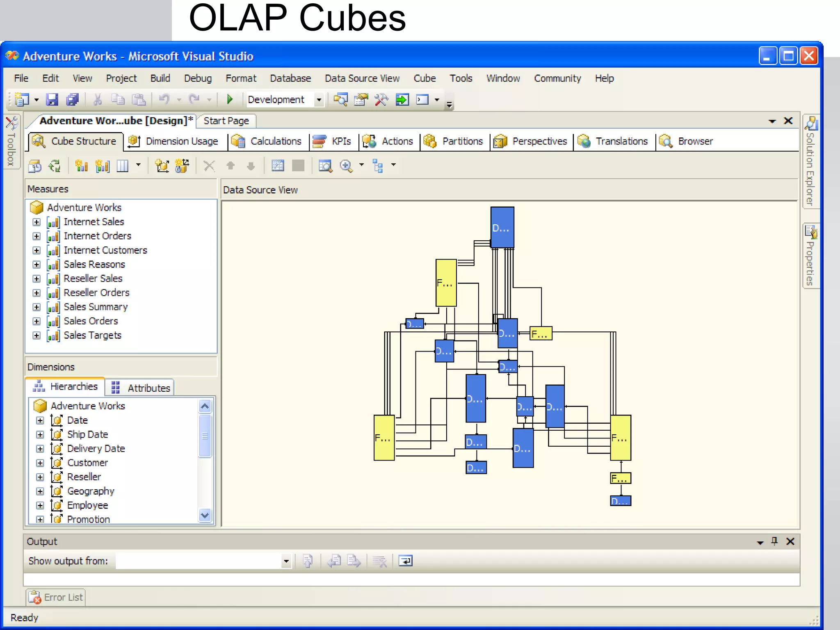Open the Error List panel

(56, 597)
